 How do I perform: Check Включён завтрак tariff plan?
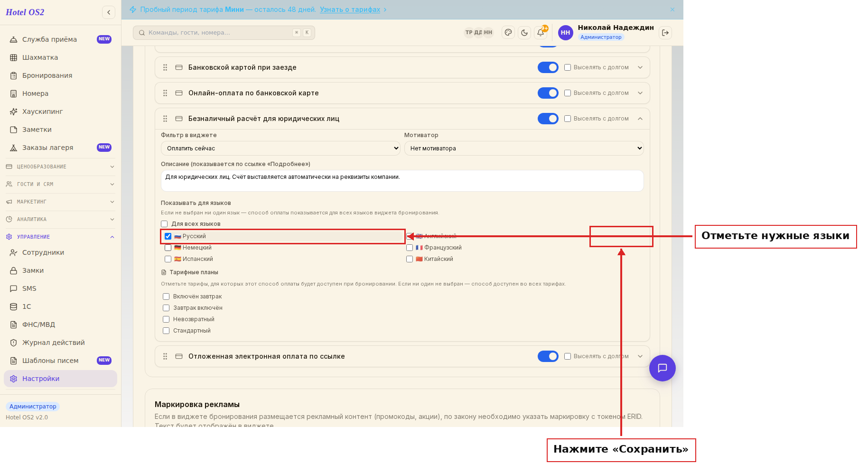[x=166, y=297]
